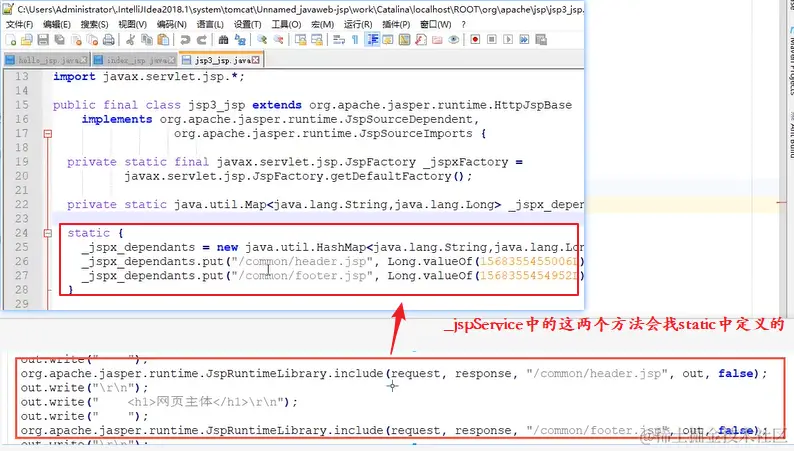The image size is (794, 451).
Task: Open the 插件(P) menu
Action: 396,24
